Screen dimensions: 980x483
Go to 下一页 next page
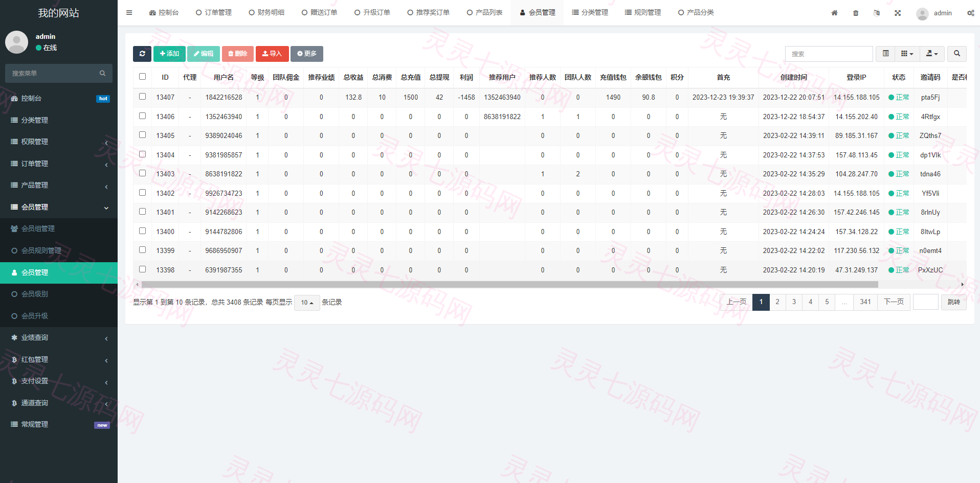pyautogui.click(x=894, y=302)
